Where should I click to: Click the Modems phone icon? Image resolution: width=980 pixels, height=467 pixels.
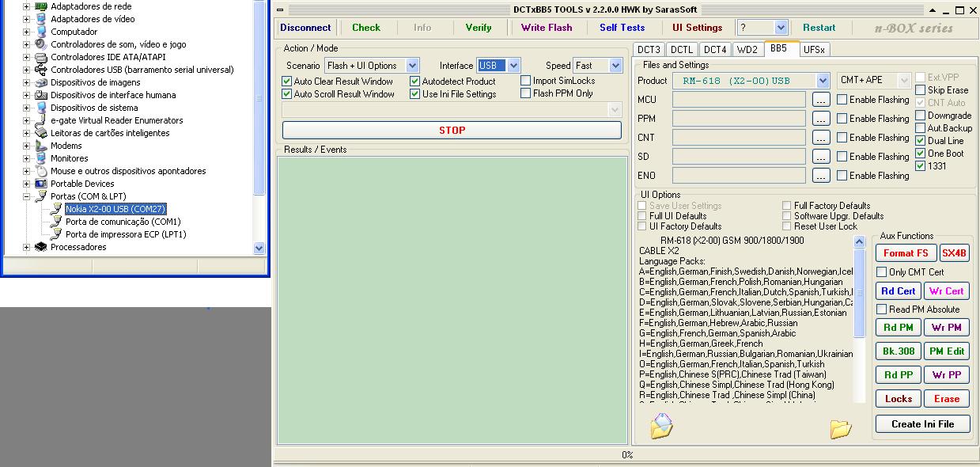(41, 146)
